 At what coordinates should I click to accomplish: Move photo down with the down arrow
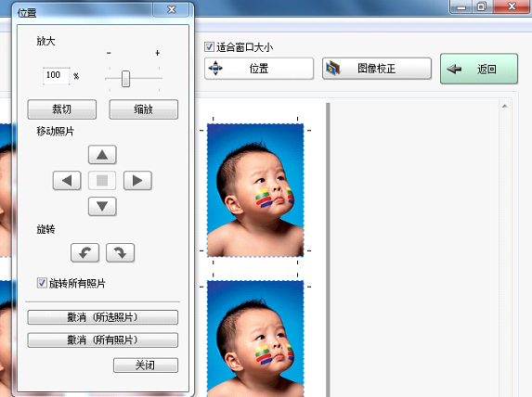(102, 206)
